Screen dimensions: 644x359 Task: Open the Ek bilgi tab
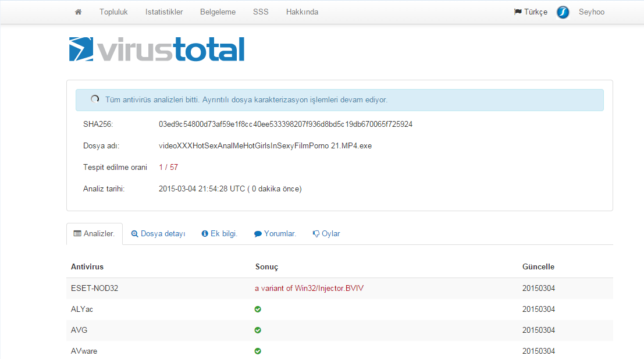pyautogui.click(x=219, y=234)
